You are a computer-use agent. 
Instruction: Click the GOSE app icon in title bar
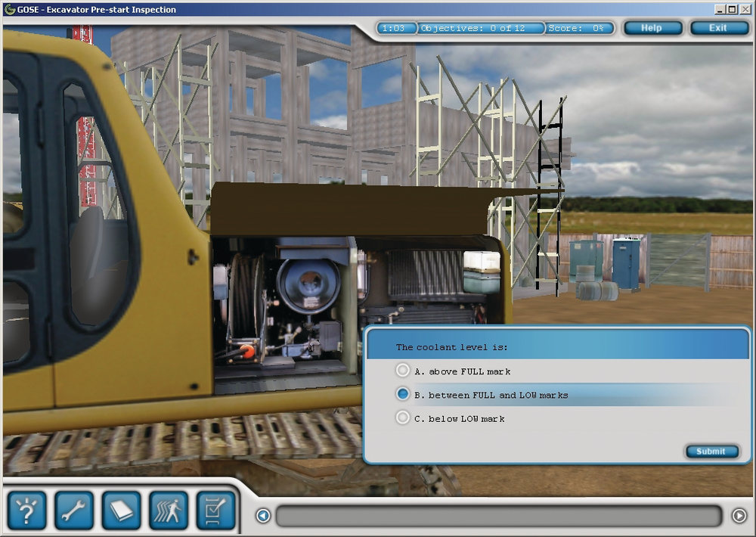[x=9, y=9]
